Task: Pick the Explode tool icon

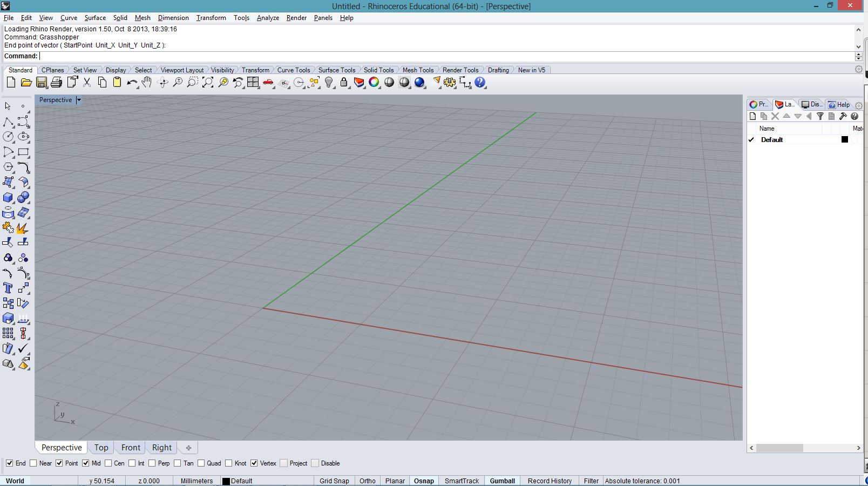Action: point(23,228)
